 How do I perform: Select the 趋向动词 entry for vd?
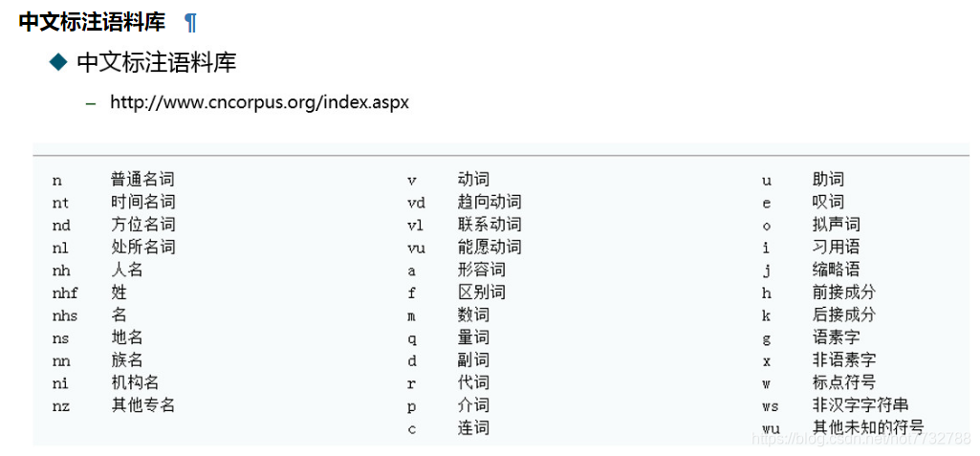pyautogui.click(x=490, y=203)
